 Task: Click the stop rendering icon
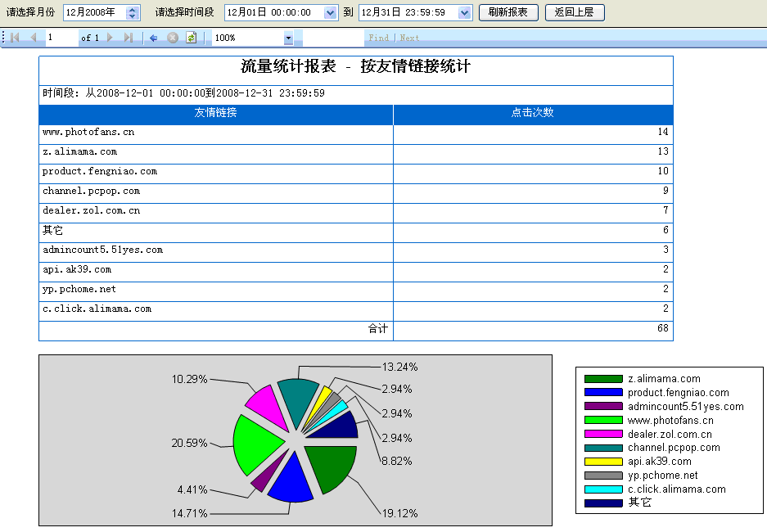pos(172,38)
